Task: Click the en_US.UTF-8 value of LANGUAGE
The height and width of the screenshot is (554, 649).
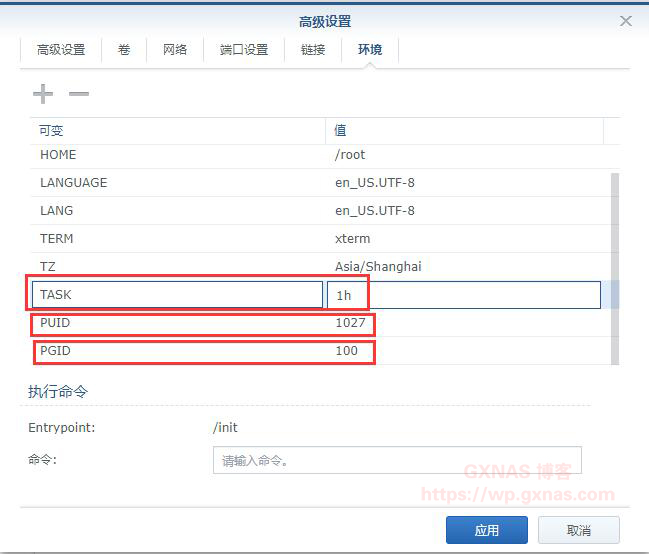Action: coord(375,183)
